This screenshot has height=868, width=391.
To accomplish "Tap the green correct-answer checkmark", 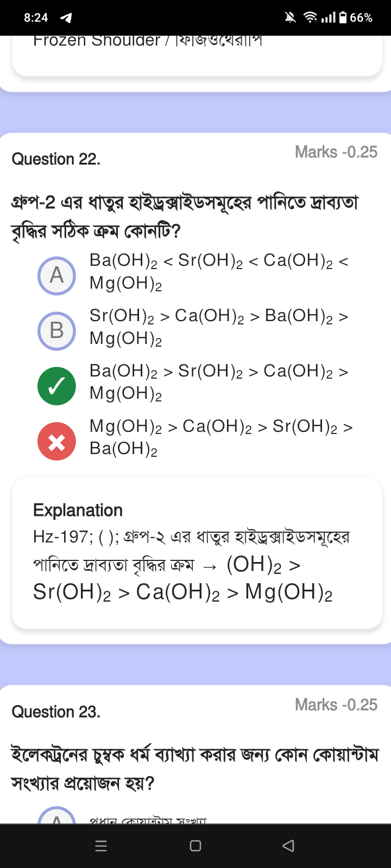I will 56,386.
